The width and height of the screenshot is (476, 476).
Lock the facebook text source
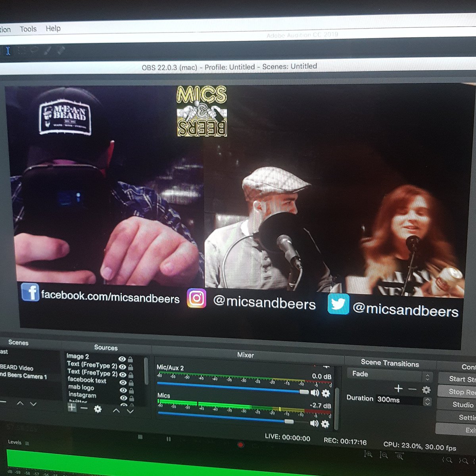coord(131,383)
